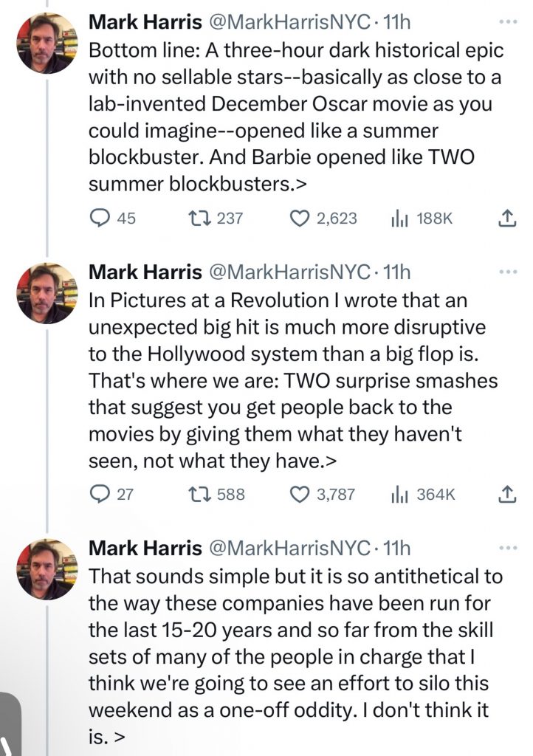This screenshot has width=533, height=756.
Task: Like the tweet with 2,623 likes
Action: 300,218
